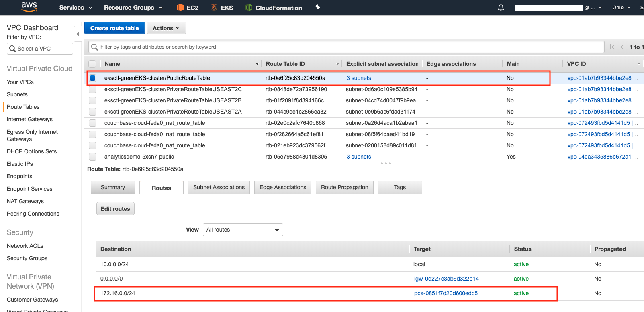Toggle the select-all checkbox in table header
The image size is (644, 312).
click(x=92, y=64)
